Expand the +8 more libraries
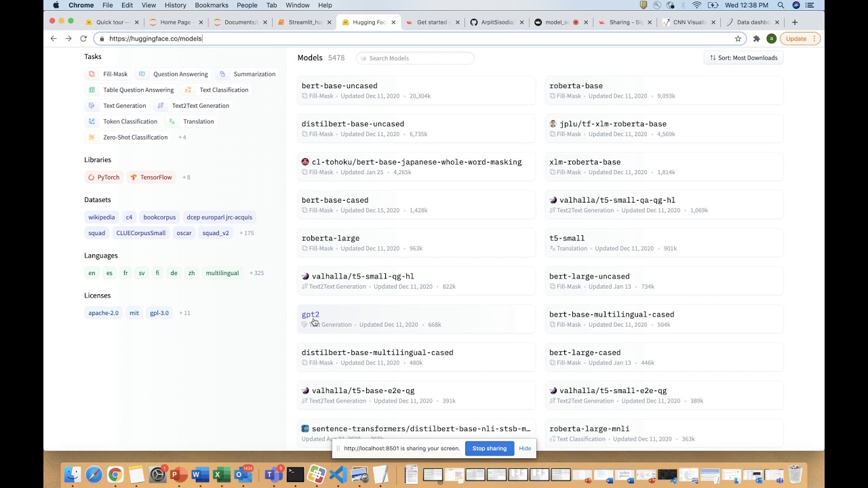 186,178
